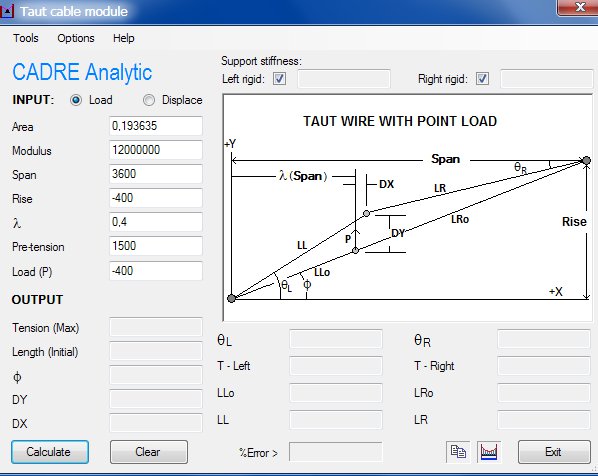Click the Span input field

156,174
